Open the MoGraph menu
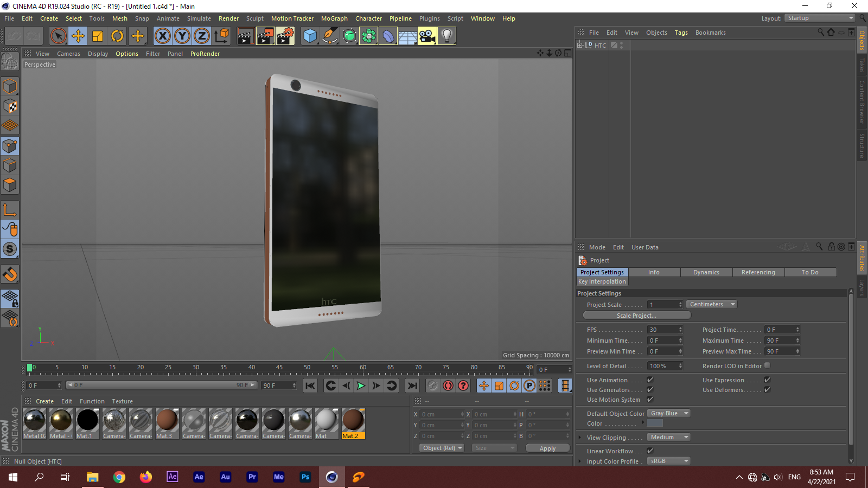The height and width of the screenshot is (488, 868). (x=334, y=18)
